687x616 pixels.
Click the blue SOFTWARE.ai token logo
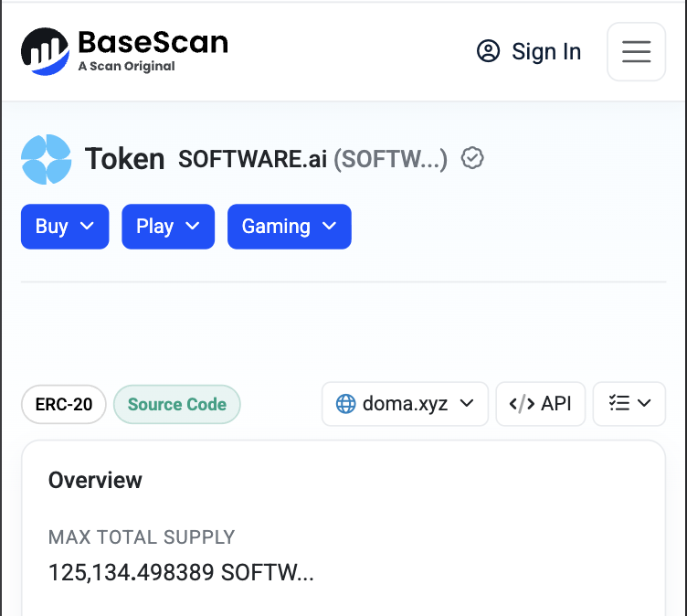46,159
